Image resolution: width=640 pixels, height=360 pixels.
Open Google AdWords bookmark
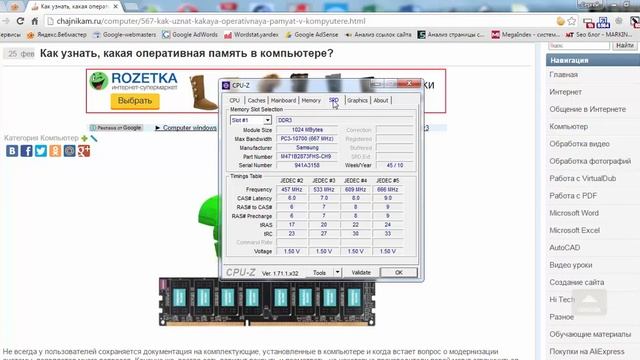[x=190, y=35]
